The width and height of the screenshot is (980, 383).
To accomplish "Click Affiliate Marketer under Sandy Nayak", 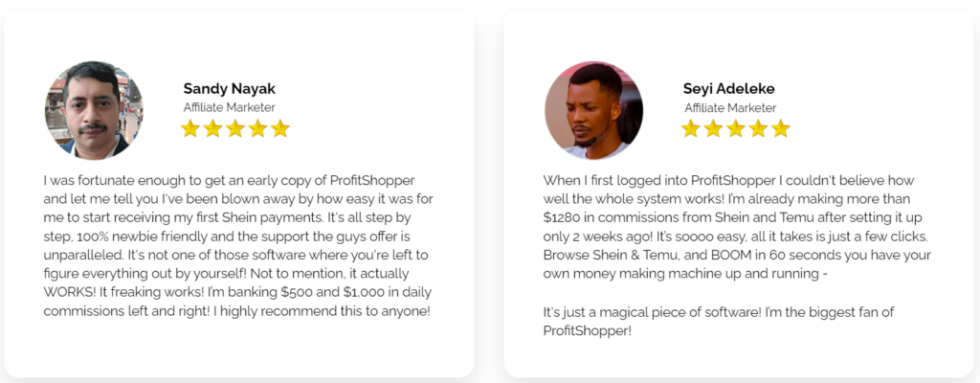I will point(230,107).
